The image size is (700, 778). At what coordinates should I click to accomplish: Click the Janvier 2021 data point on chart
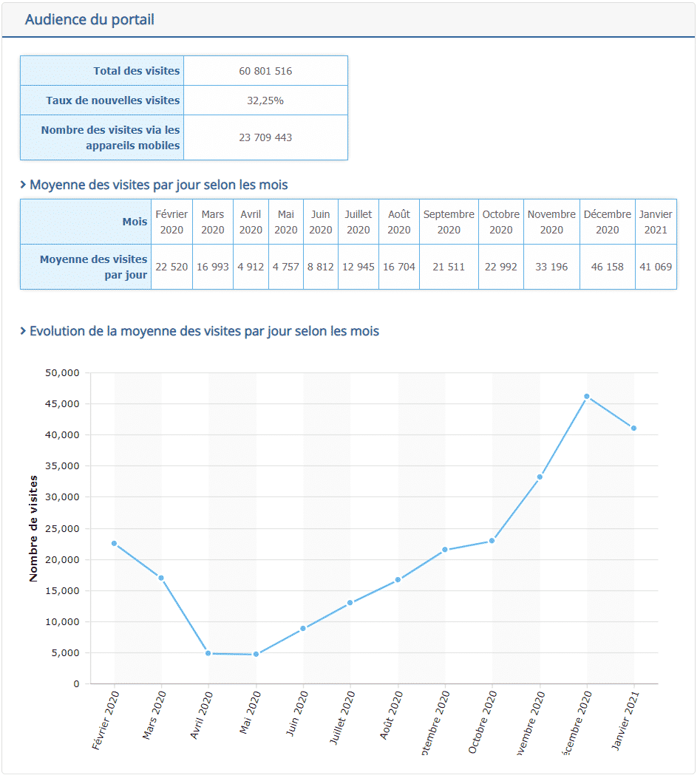[633, 428]
